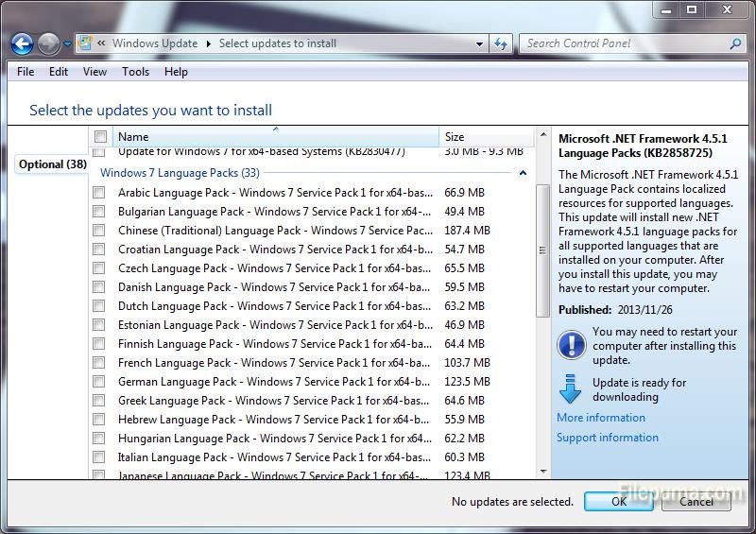This screenshot has height=534, width=756.
Task: Open the Edit menu
Action: (59, 72)
